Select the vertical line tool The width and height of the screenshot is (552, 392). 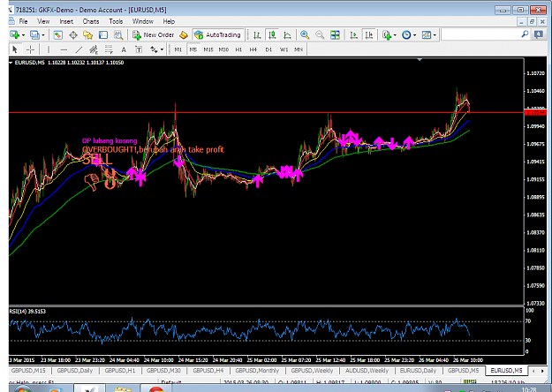pos(49,49)
